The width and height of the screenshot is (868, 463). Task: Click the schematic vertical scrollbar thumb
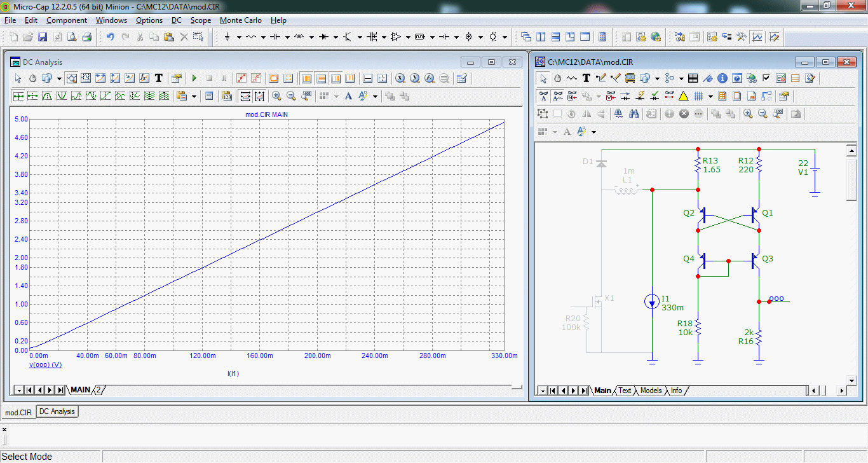point(852,181)
